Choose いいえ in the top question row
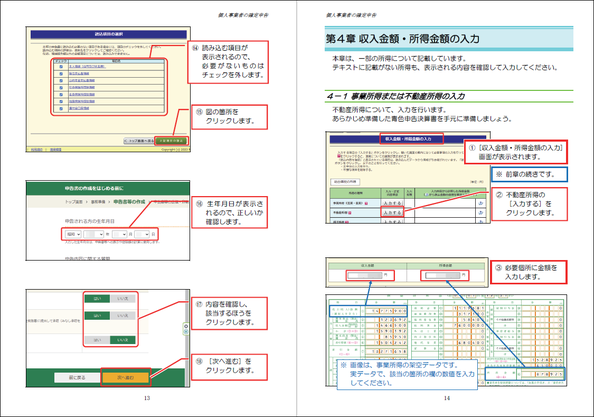 [x=123, y=299]
